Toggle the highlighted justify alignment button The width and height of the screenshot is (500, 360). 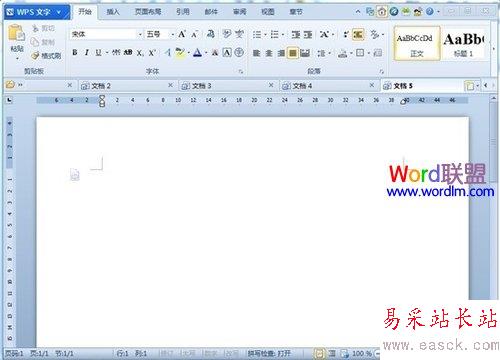293,53
